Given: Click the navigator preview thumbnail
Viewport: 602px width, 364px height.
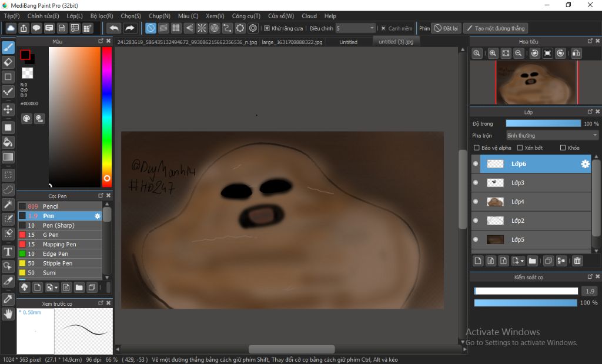Looking at the screenshot, I should point(536,82).
